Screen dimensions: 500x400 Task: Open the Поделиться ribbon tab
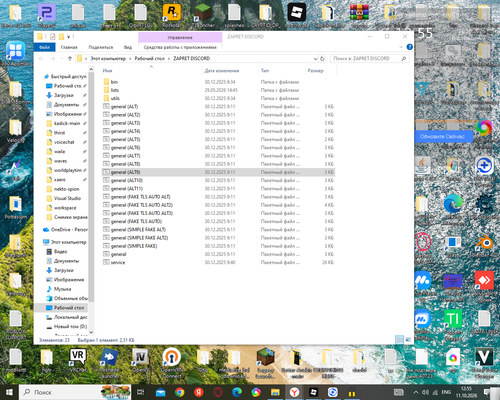tap(101, 47)
